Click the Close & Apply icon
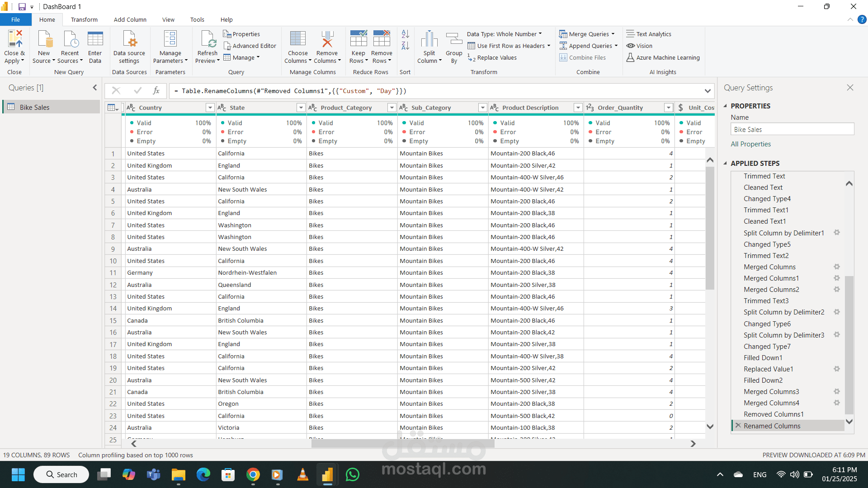This screenshot has width=868, height=488. pos(14,39)
